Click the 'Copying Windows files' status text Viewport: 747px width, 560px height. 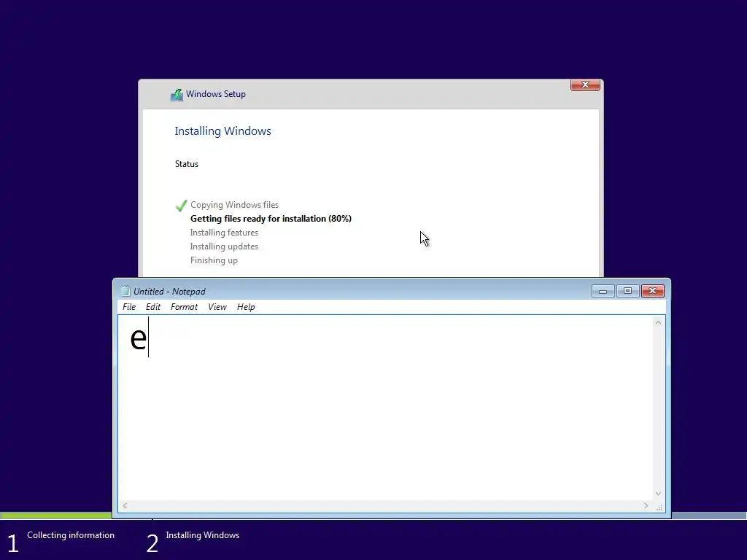(x=234, y=205)
